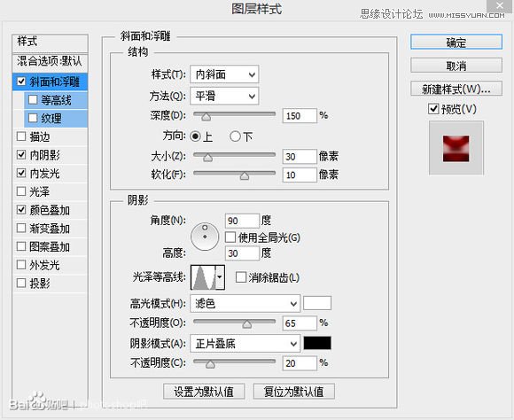Select 内发光 label in style list

click(44, 173)
